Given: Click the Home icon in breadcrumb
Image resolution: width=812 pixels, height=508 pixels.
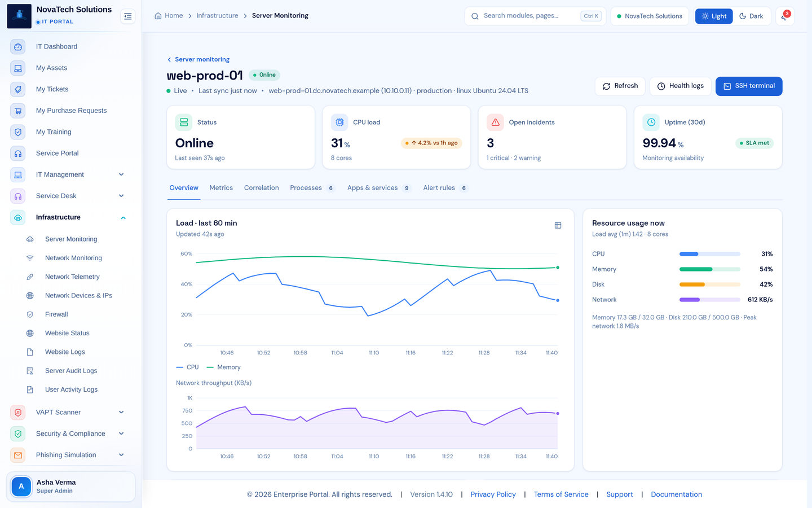Looking at the screenshot, I should [x=158, y=16].
